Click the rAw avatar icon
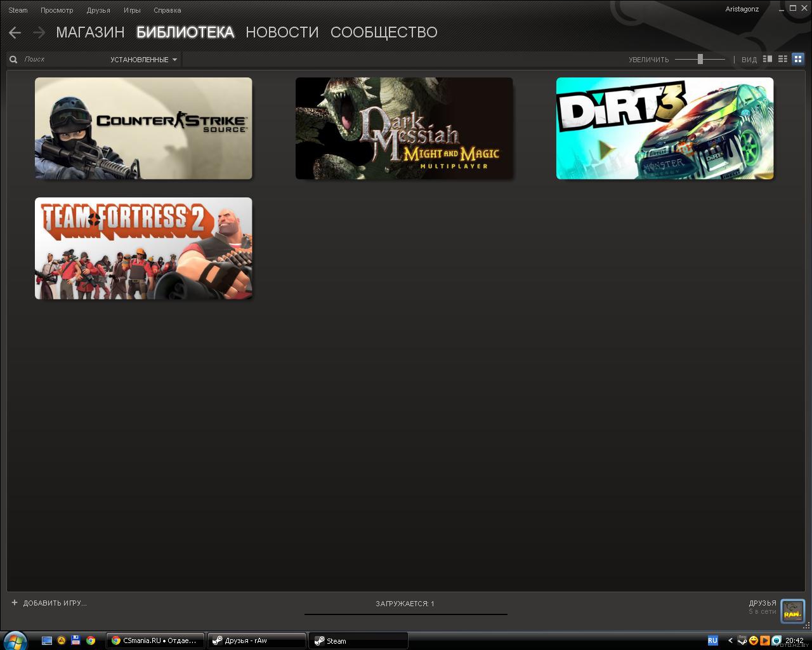 coord(792,611)
